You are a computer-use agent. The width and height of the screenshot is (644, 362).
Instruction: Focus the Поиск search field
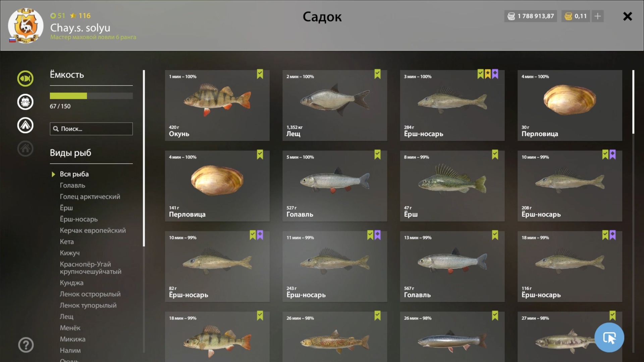pyautogui.click(x=91, y=129)
